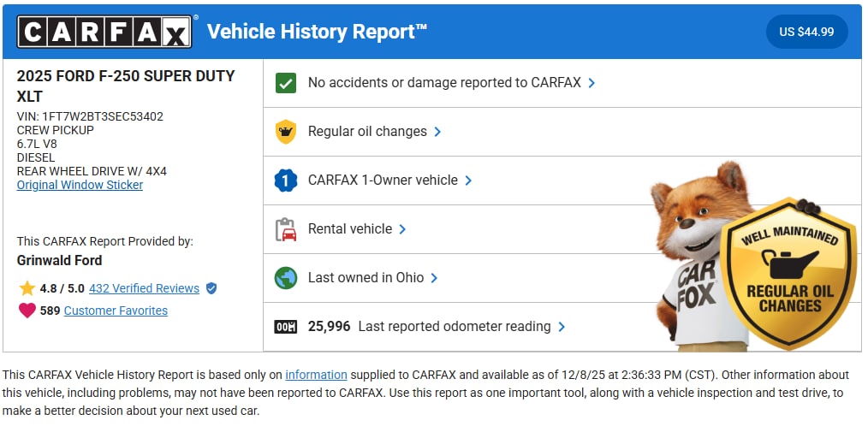The height and width of the screenshot is (438, 868).
Task: Click the US $44.99 price button
Action: [x=806, y=33]
